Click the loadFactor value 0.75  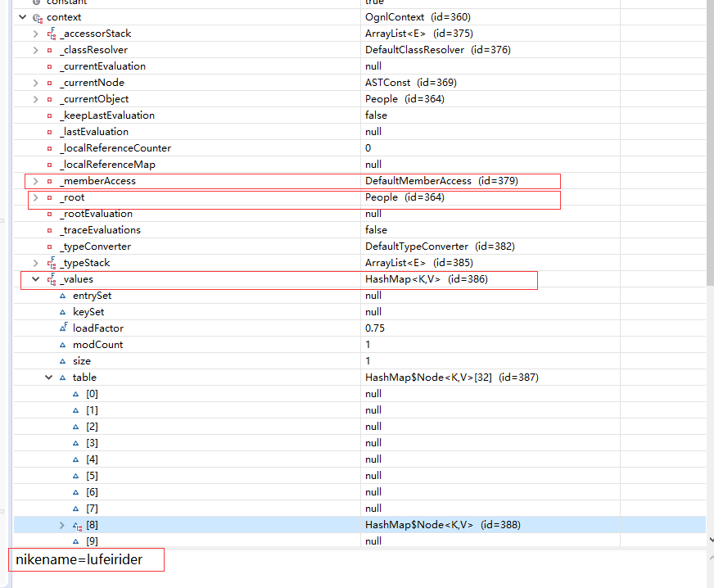click(375, 328)
